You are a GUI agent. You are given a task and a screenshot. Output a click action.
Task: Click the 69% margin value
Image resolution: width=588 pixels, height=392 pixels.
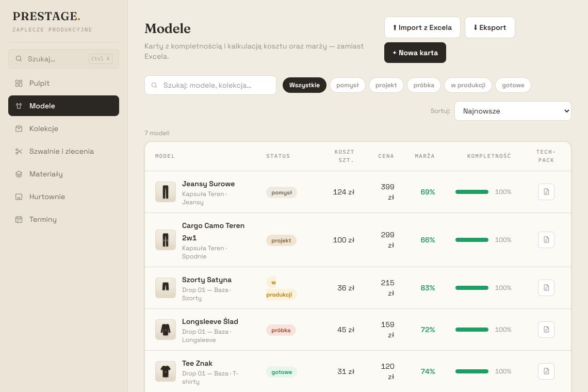point(428,192)
